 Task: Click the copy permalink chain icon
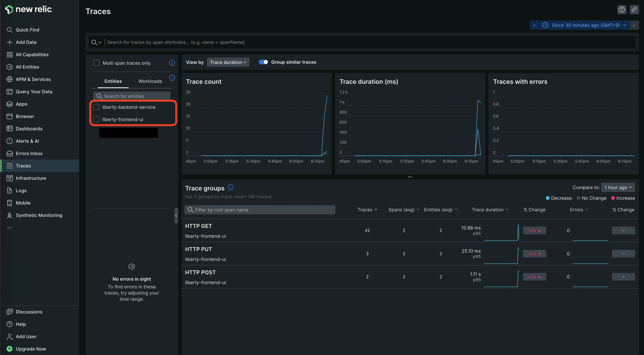coord(634,9)
